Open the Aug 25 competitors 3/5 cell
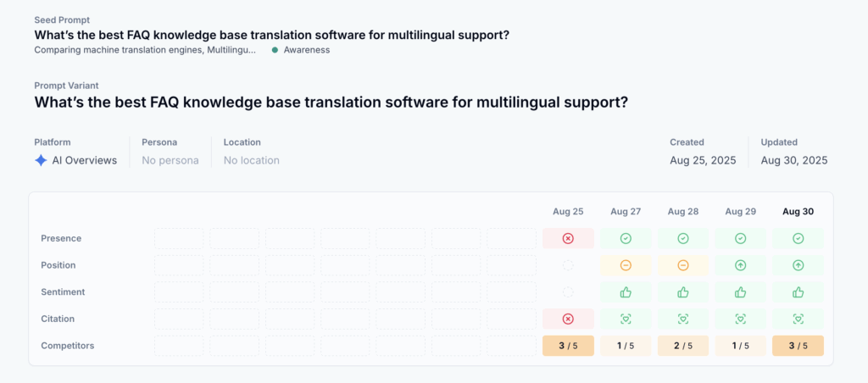This screenshot has height=383, width=868. [x=568, y=346]
